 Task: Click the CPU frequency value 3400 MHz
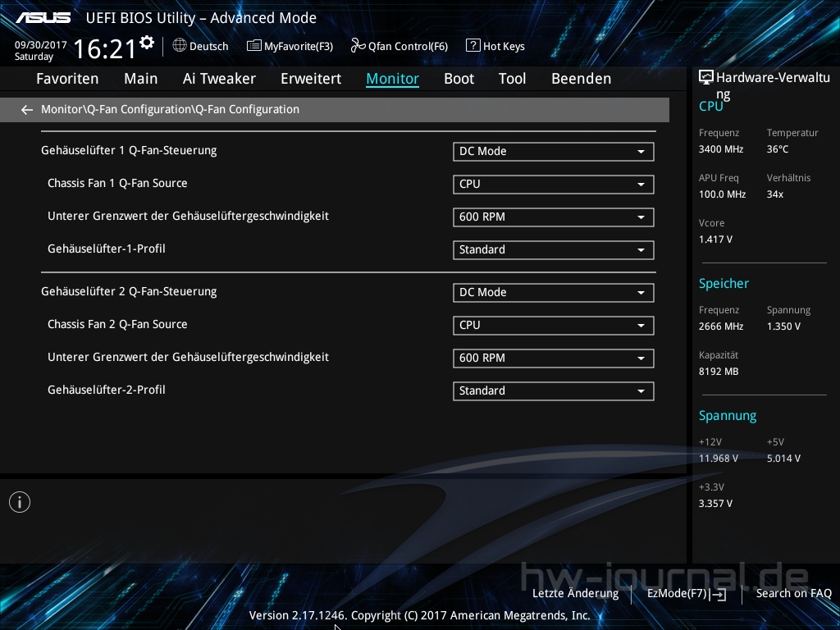coord(721,149)
